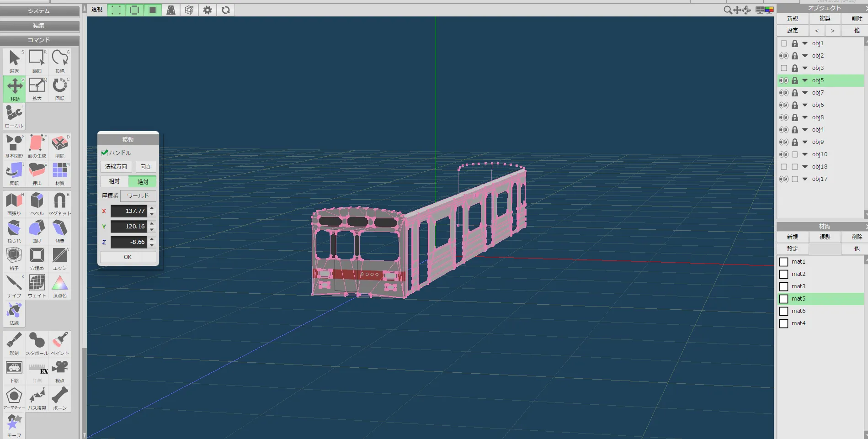Select the Extrude (押出) tool
Image resolution: width=868 pixels, height=439 pixels.
click(37, 173)
